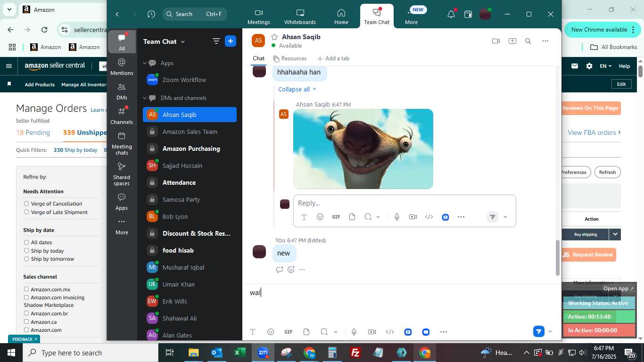Select Ship by tomorrow radio option
The width and height of the screenshot is (644, 362).
[26, 259]
